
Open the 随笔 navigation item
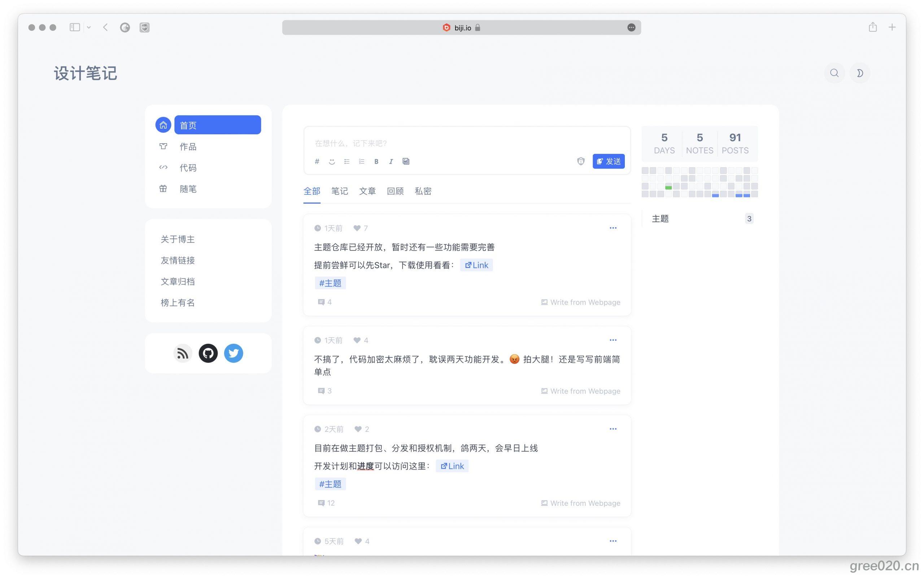tap(188, 189)
